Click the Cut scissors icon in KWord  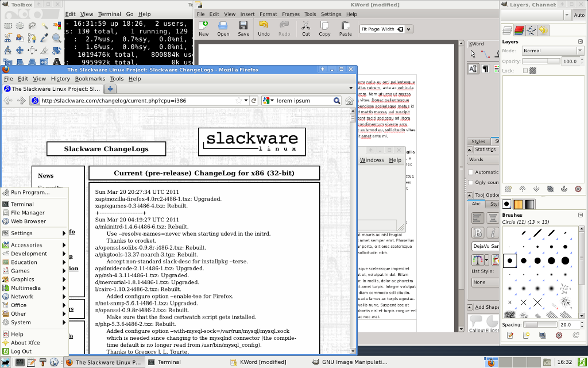305,28
